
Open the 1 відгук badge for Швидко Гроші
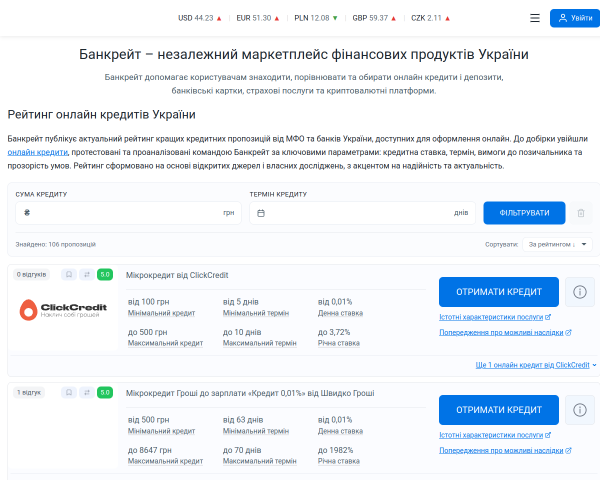[29, 392]
